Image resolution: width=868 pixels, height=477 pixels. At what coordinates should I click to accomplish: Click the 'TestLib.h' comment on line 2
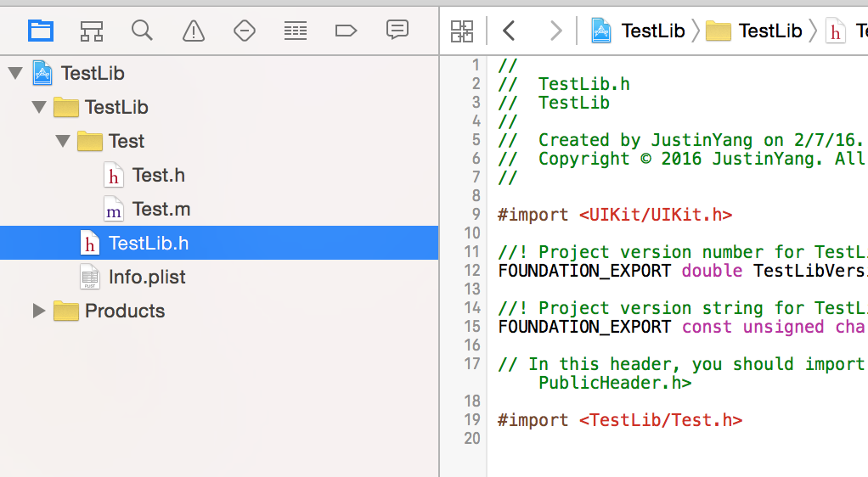[584, 84]
